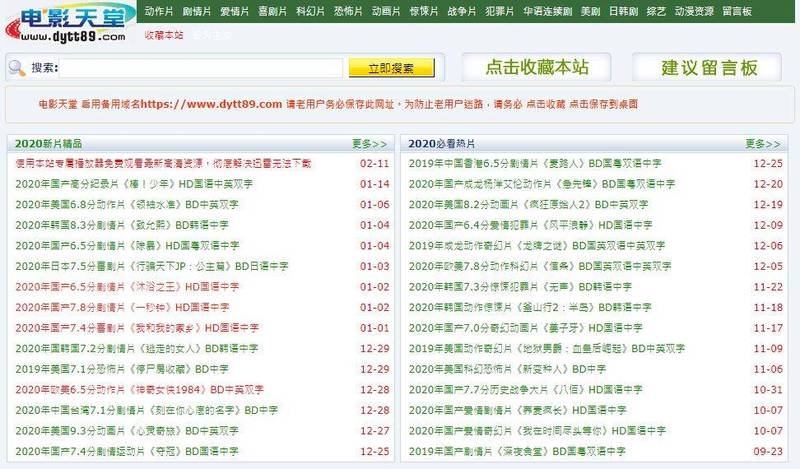Open the 《麦路人》 BD国粤双语中字 link
Viewport: 800px width, 469px height.
click(535, 163)
